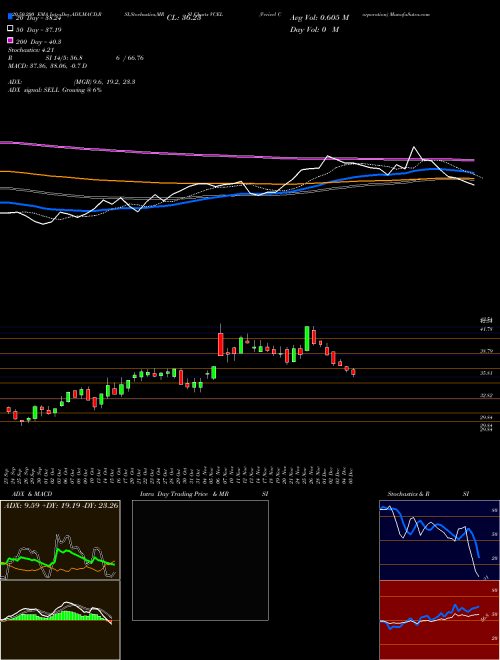Click the tall green candlestick at the second peak
This screenshot has height=660, width=500.
click(307, 338)
